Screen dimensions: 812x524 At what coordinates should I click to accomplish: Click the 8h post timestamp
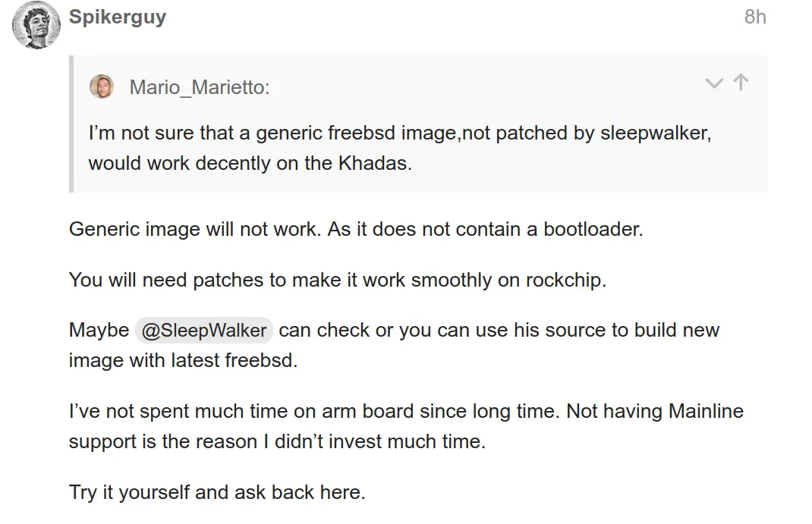[x=755, y=17]
